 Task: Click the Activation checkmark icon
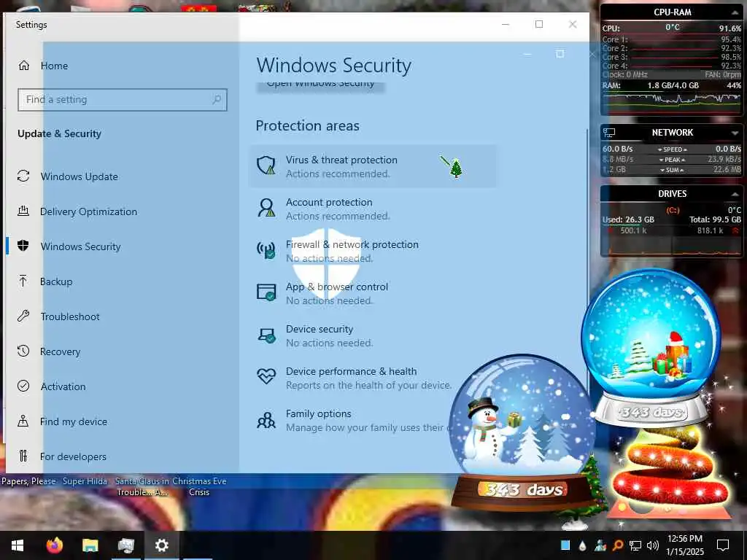pyautogui.click(x=23, y=386)
